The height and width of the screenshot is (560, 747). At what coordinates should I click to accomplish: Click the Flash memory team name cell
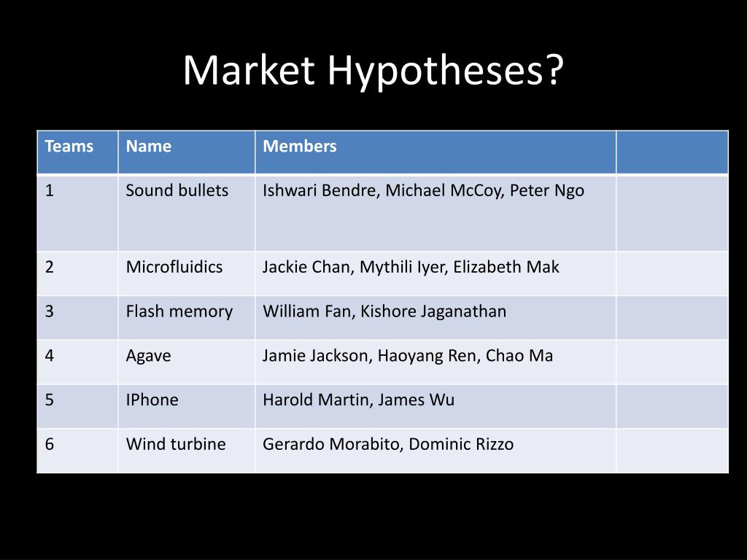click(x=187, y=318)
